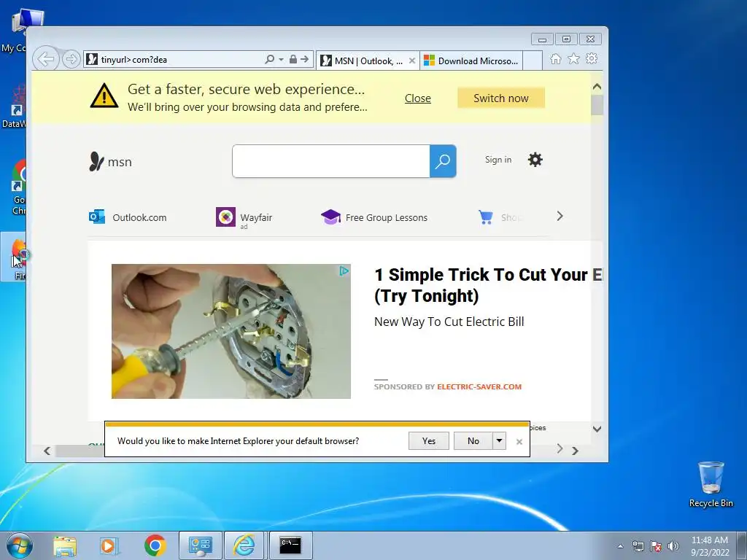
Task: Click the warning triangle icon in the banner
Action: click(x=104, y=96)
